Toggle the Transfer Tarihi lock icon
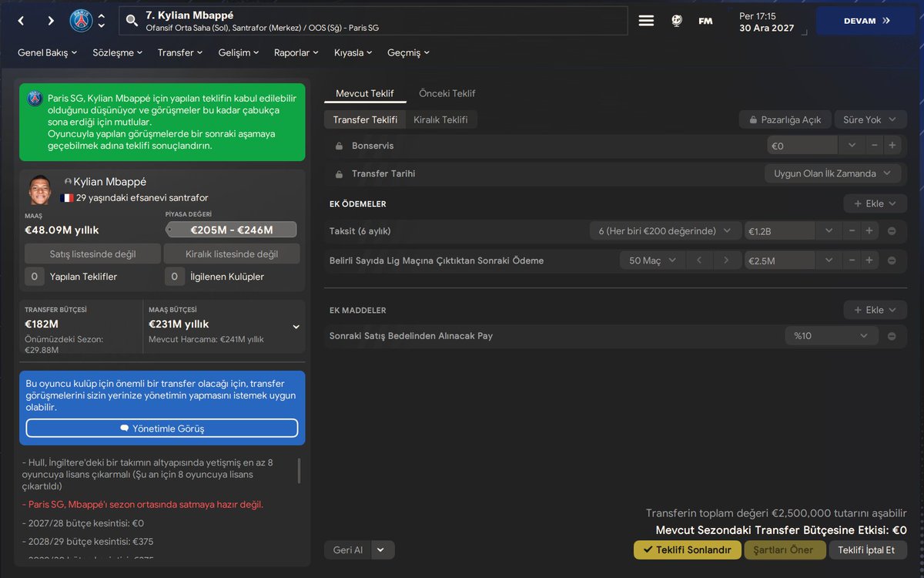 (x=339, y=174)
